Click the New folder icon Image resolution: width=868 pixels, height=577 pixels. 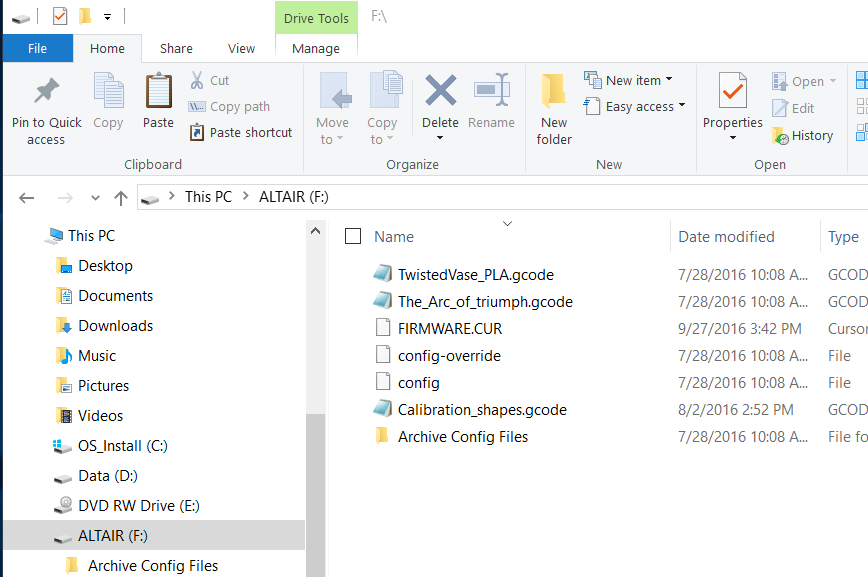(x=554, y=90)
